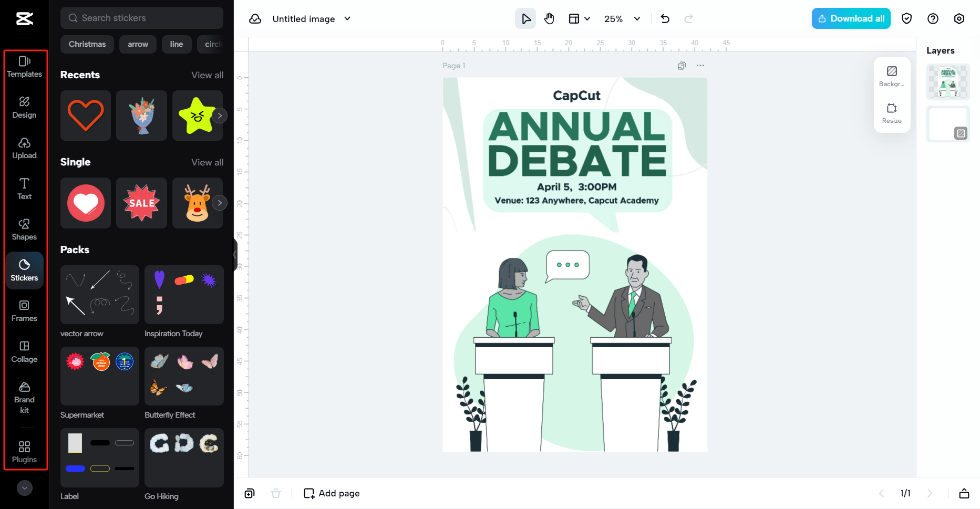Open the help question mark icon
980x509 pixels.
pos(933,19)
